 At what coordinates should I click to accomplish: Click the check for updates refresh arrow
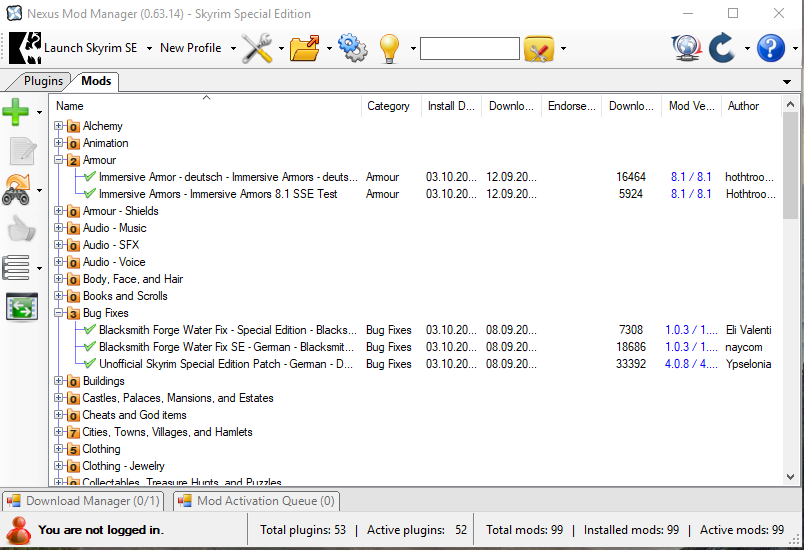722,48
